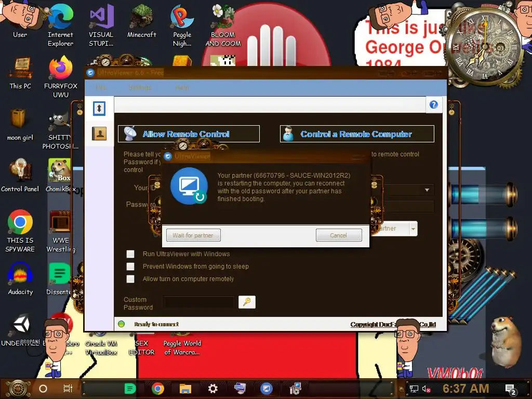
Task: Open the BLOOM AND COOM desktop shortcut
Action: point(223,25)
